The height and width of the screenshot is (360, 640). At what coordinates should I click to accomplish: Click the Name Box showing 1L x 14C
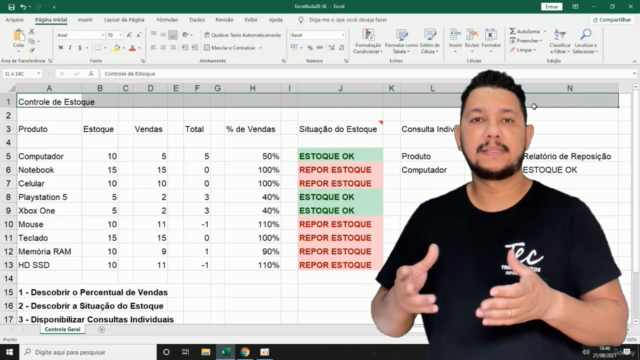pos(22,74)
